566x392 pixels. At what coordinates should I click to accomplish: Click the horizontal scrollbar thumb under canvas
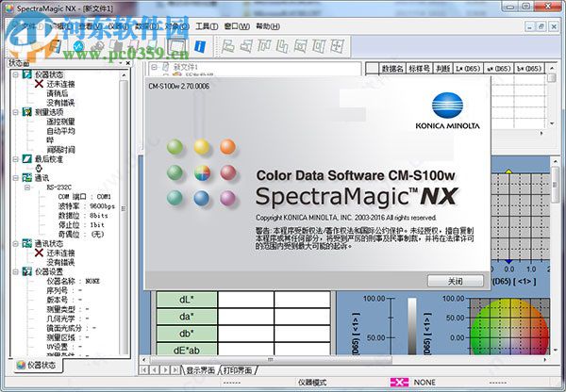pos(271,360)
